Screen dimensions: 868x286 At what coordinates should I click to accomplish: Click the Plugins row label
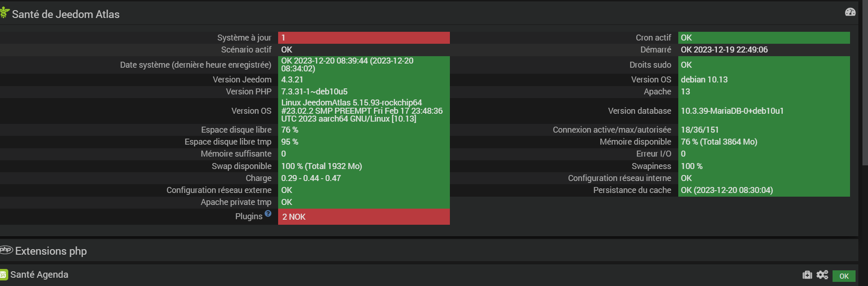point(248,216)
